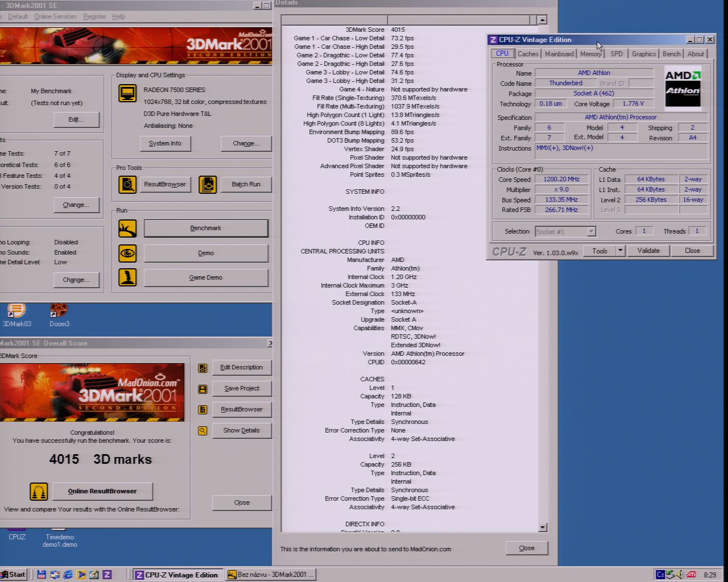Click Change... next to Demo Detail Level
Screen dimensions: 728x582
[76, 280]
